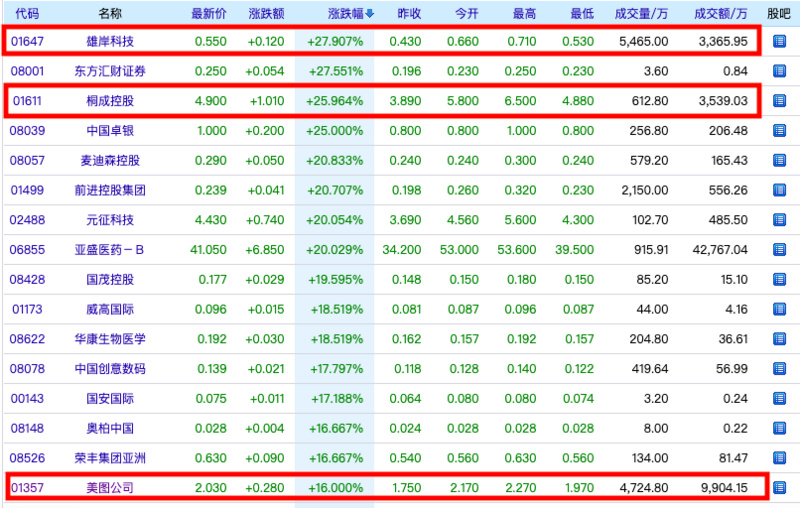Image resolution: width=800 pixels, height=508 pixels.
Task: Open stock forum icon for 桐成控股
Action: (x=779, y=100)
